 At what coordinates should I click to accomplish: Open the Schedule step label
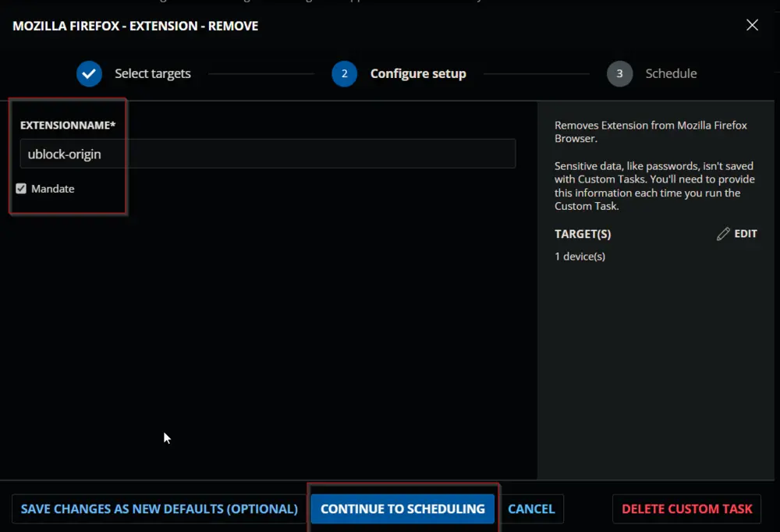point(671,73)
